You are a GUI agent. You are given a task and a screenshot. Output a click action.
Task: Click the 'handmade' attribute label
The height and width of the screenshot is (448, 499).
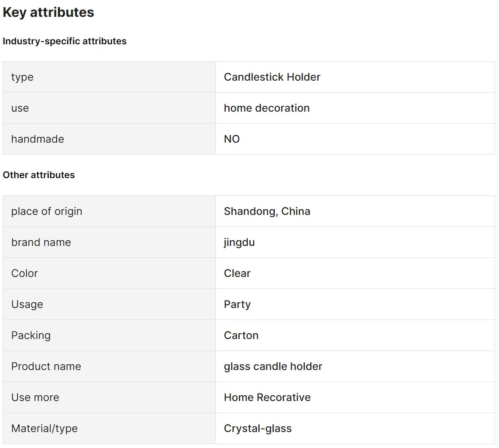pos(38,139)
